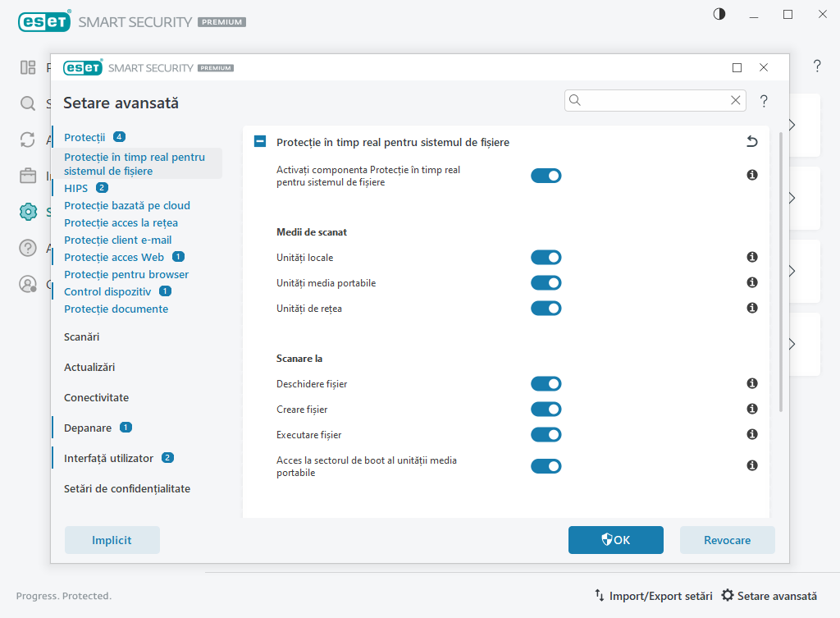Open Protecție acces Web settings

114,257
